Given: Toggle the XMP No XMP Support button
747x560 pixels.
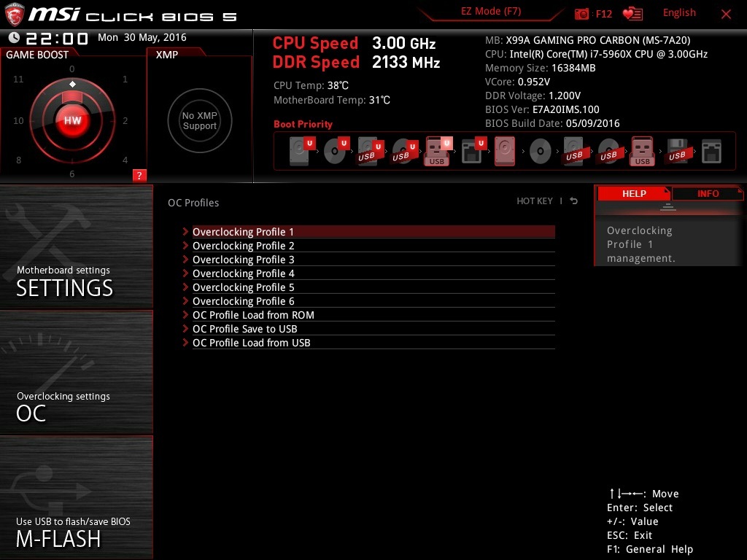Looking at the screenshot, I should tap(199, 121).
